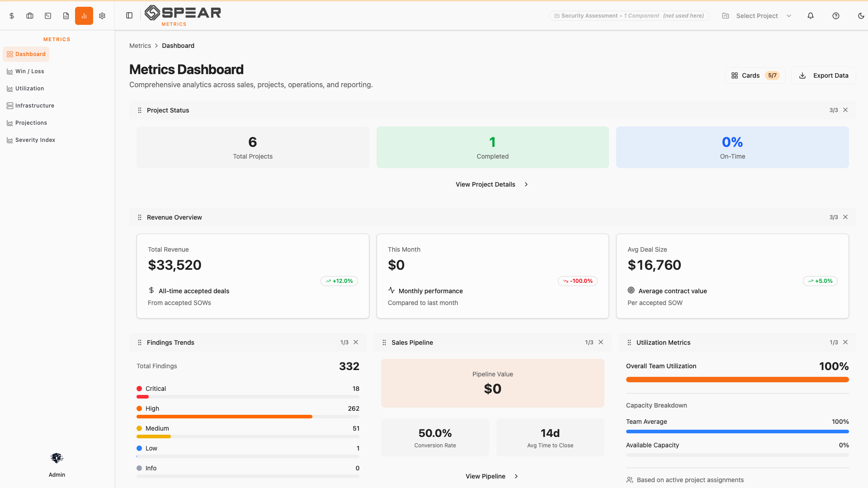868x488 pixels.
Task: Toggle the Cards 5/7 view switch
Action: [755, 75]
